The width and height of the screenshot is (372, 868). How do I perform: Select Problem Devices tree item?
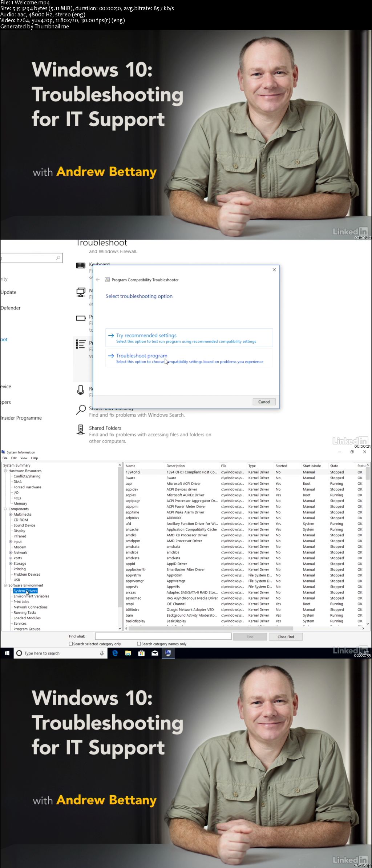pyautogui.click(x=27, y=574)
